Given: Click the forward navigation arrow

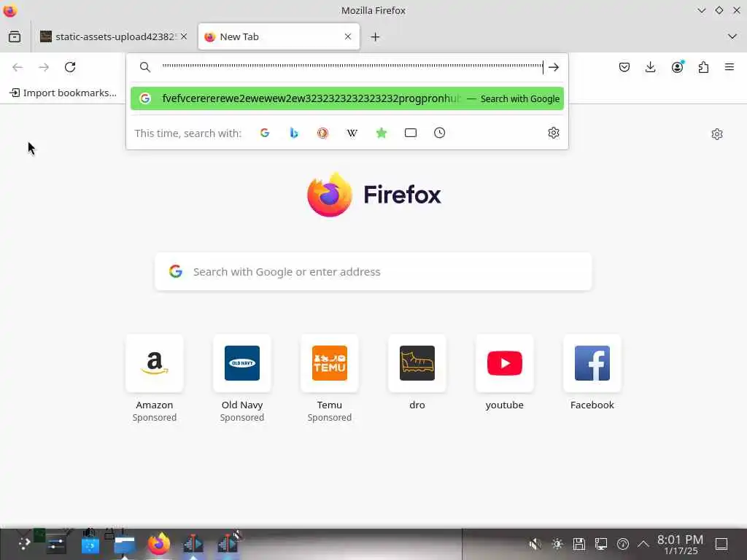Looking at the screenshot, I should (x=44, y=67).
